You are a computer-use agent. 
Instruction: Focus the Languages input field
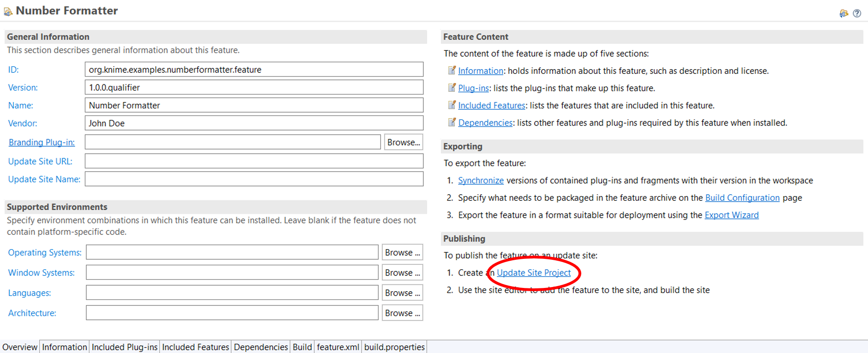[x=232, y=293]
